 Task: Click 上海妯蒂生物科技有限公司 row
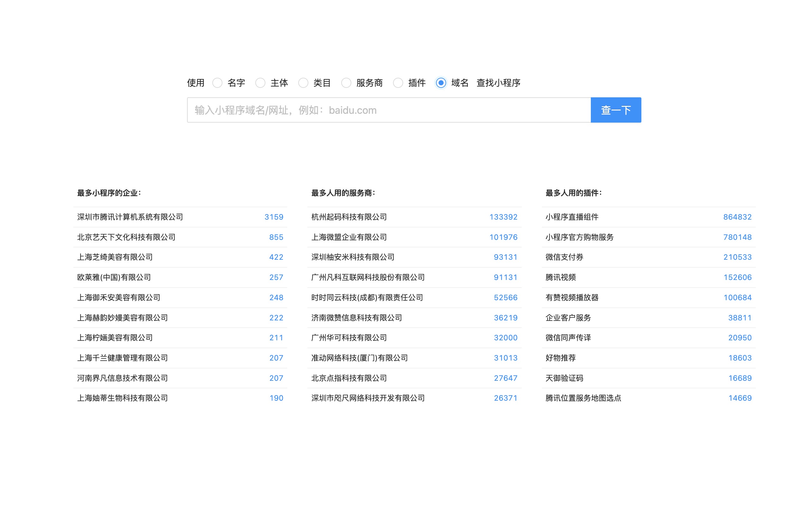(122, 398)
